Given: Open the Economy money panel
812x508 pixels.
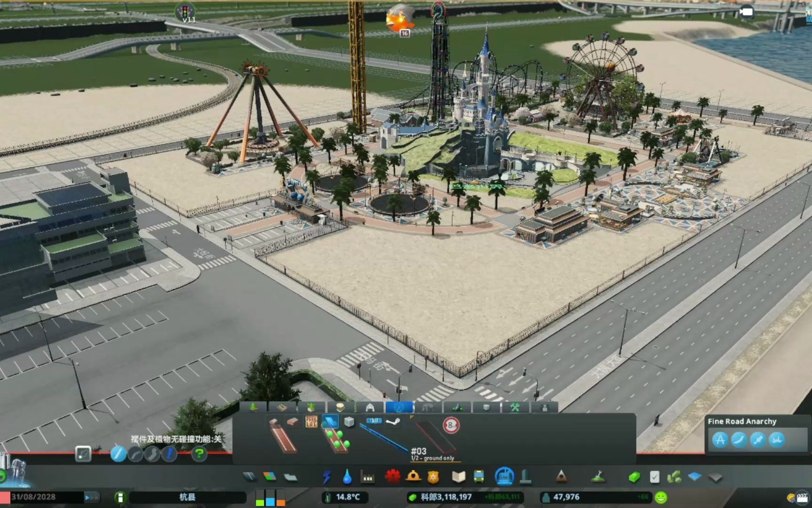Looking at the screenshot, I should (634, 477).
